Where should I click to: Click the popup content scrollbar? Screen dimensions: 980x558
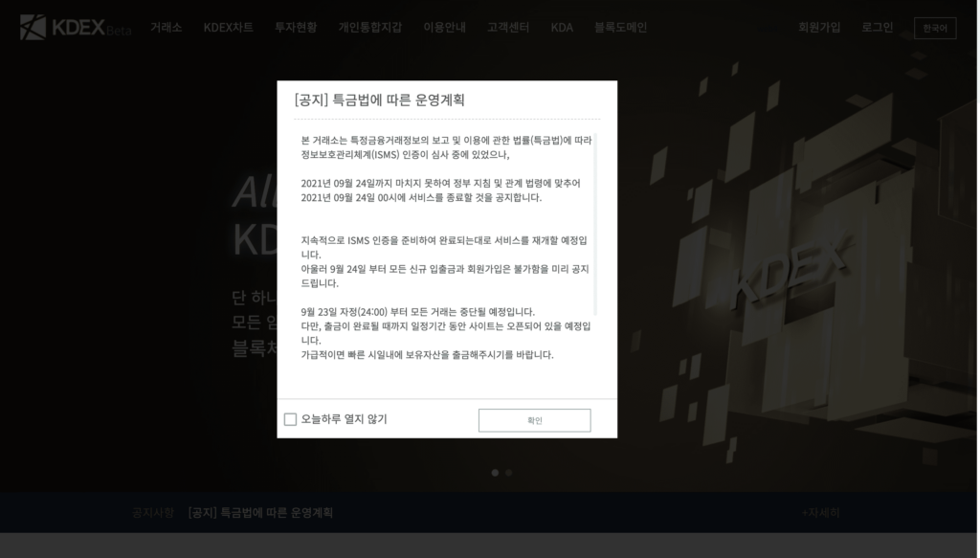595,225
